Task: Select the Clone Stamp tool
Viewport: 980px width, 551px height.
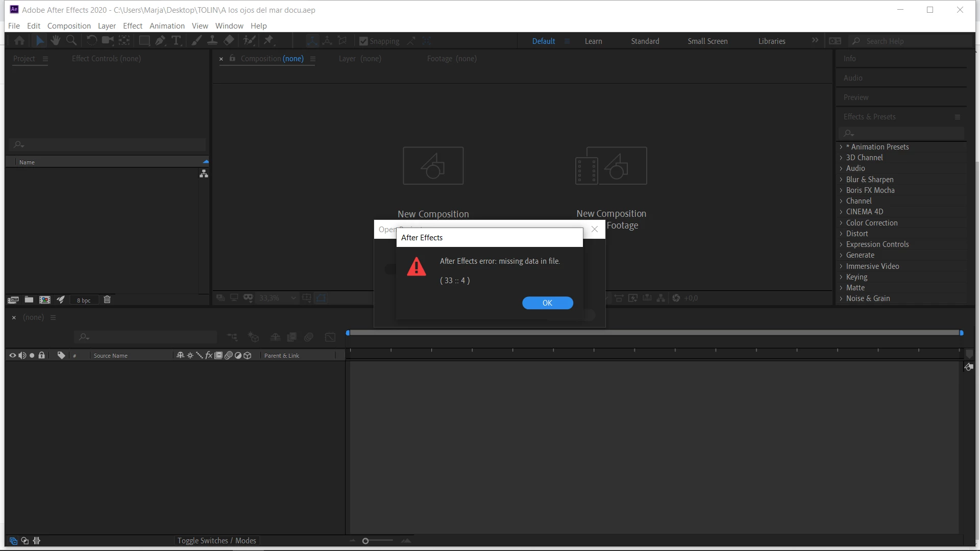Action: pyautogui.click(x=212, y=41)
